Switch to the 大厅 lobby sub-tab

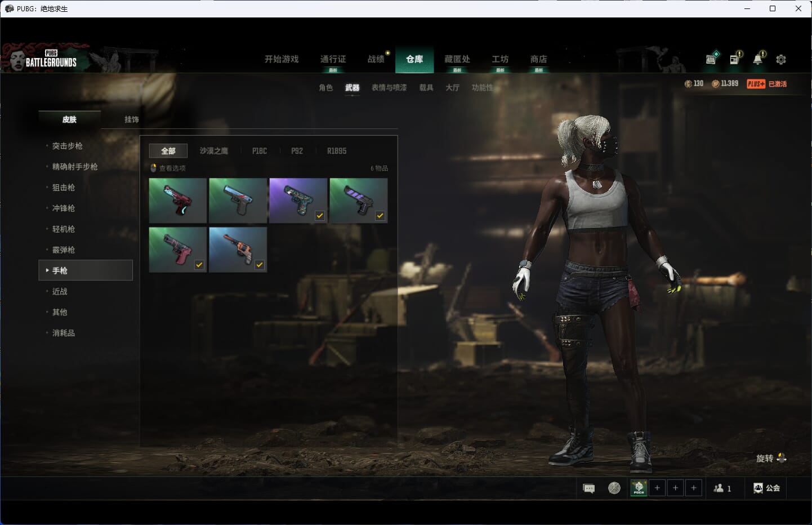pos(452,88)
